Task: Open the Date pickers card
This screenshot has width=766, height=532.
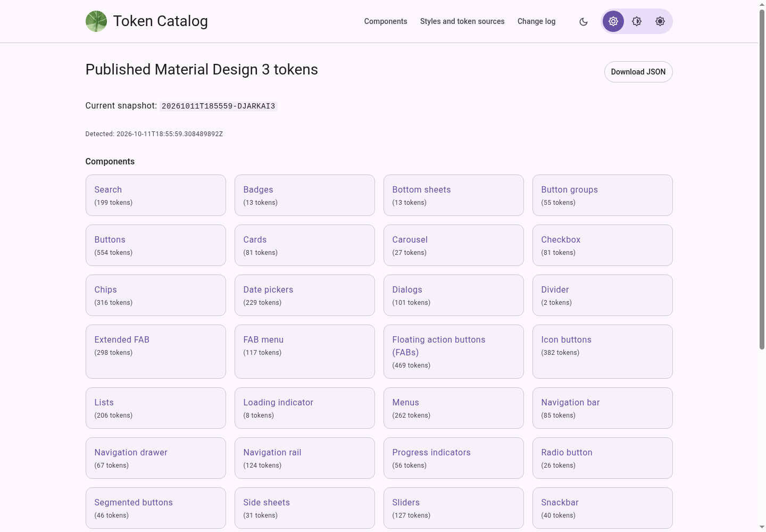Action: [x=305, y=295]
